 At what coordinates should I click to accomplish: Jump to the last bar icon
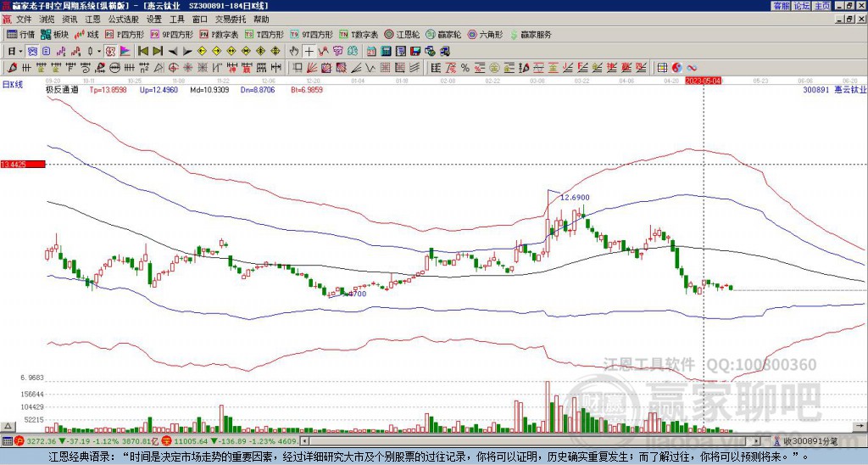[158, 52]
